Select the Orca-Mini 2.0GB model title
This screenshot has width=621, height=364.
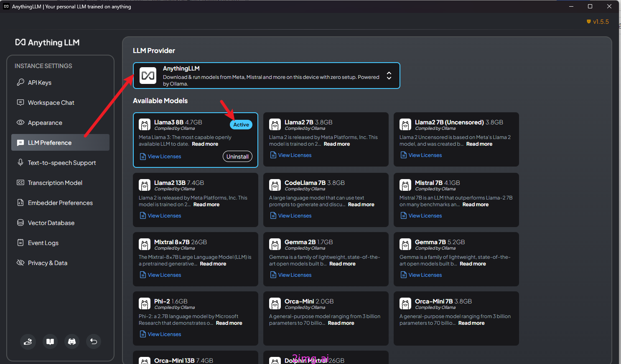(309, 301)
